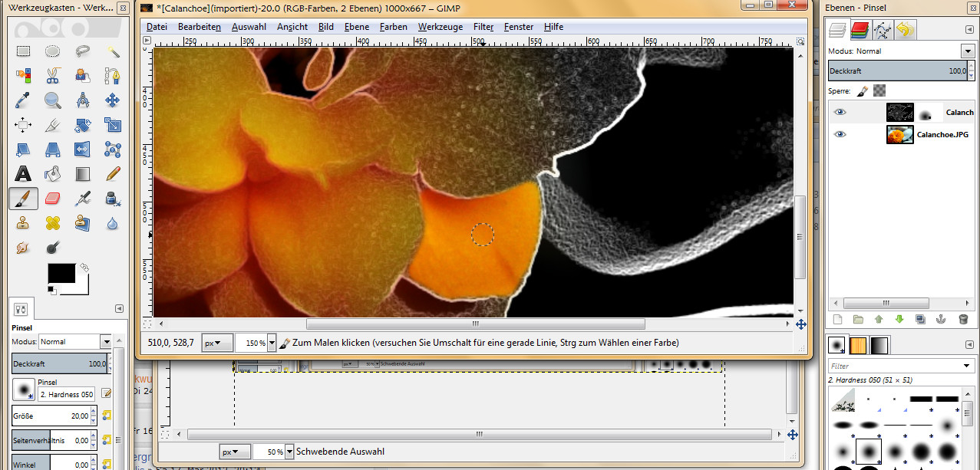980x470 pixels.
Task: Toggle lock pixels brush icon
Action: pyautogui.click(x=862, y=90)
